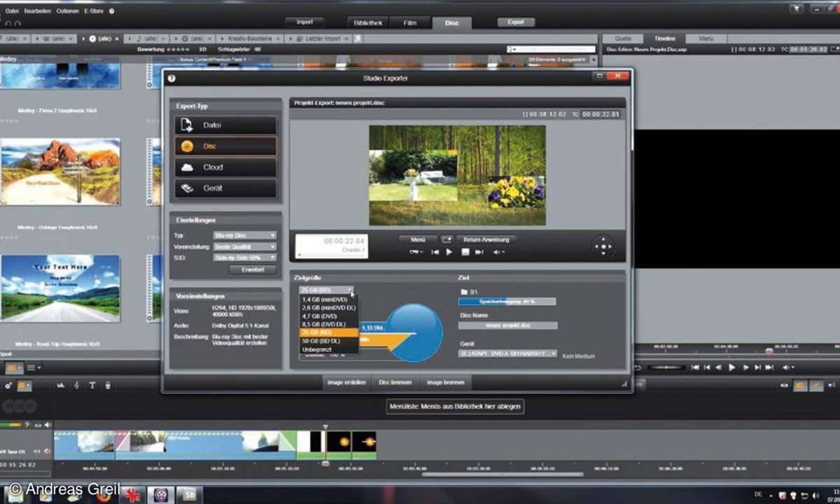Screen dimensions: 840x504
Task: Choose Cloud as export type
Action: point(225,167)
